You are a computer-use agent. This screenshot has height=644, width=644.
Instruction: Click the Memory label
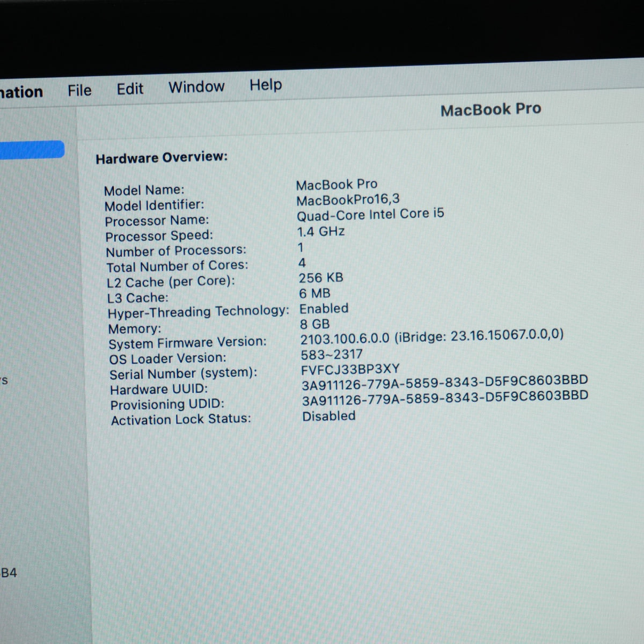(134, 328)
